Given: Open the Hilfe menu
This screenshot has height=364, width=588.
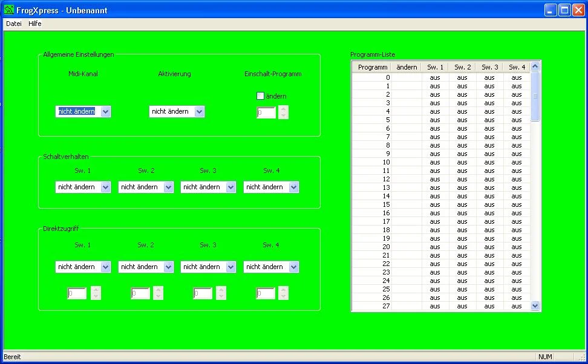Looking at the screenshot, I should 35,24.
